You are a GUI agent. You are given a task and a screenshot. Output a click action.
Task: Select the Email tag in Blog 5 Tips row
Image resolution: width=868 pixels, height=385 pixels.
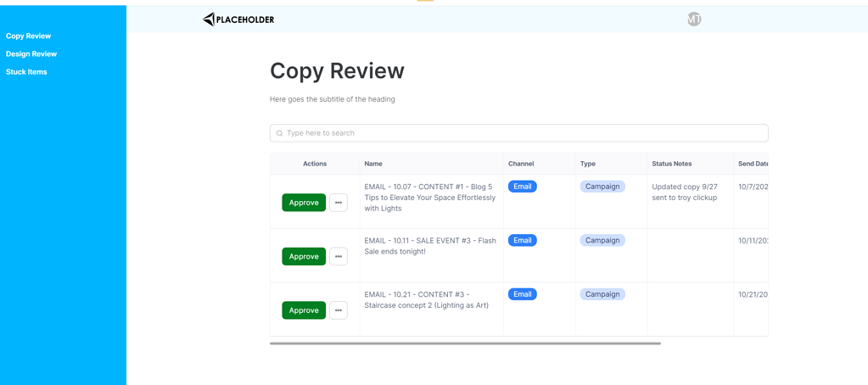point(523,187)
